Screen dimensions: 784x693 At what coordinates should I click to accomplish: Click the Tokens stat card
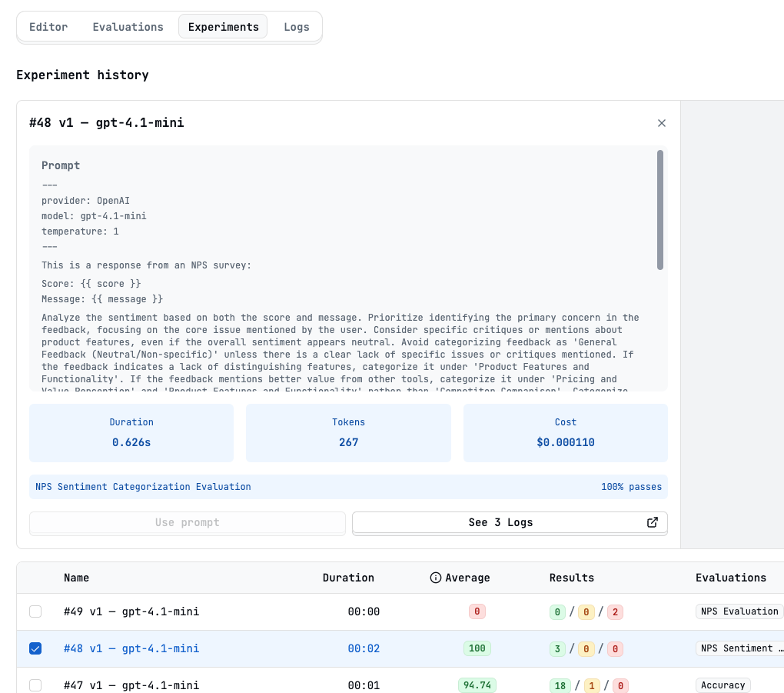point(348,433)
